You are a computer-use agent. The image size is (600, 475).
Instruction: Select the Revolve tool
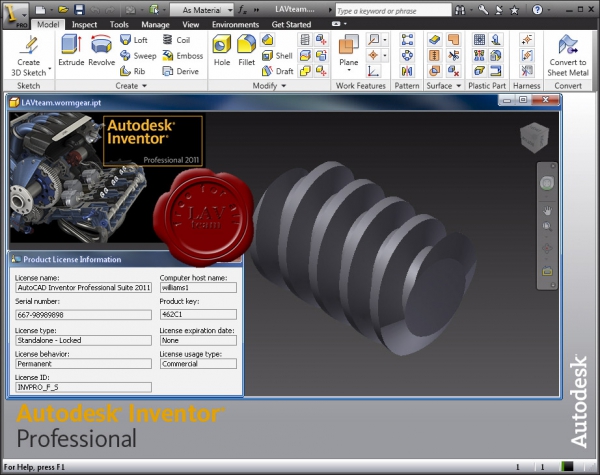(x=101, y=50)
